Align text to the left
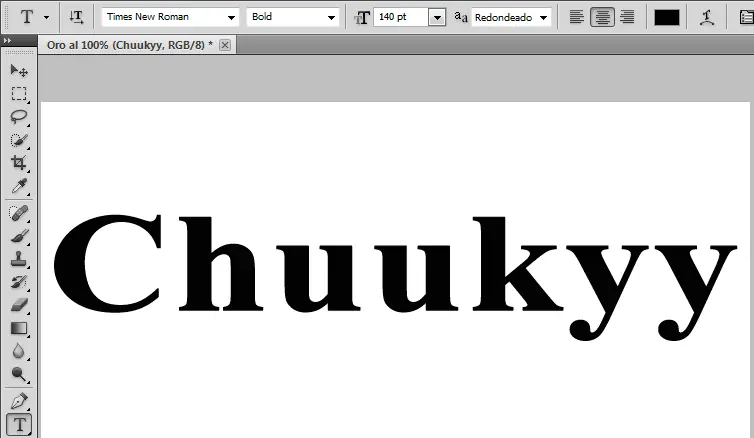Viewport: 754px width, 438px height. tap(577, 17)
